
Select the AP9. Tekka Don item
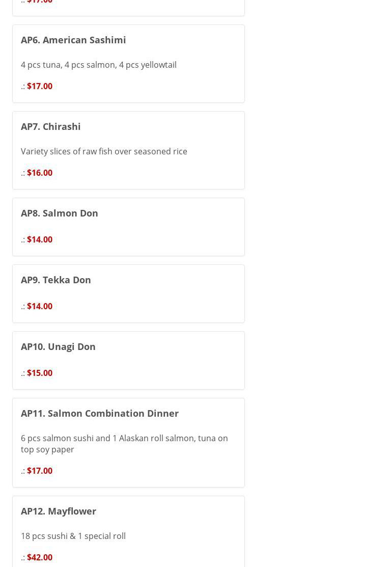pyautogui.click(x=56, y=280)
